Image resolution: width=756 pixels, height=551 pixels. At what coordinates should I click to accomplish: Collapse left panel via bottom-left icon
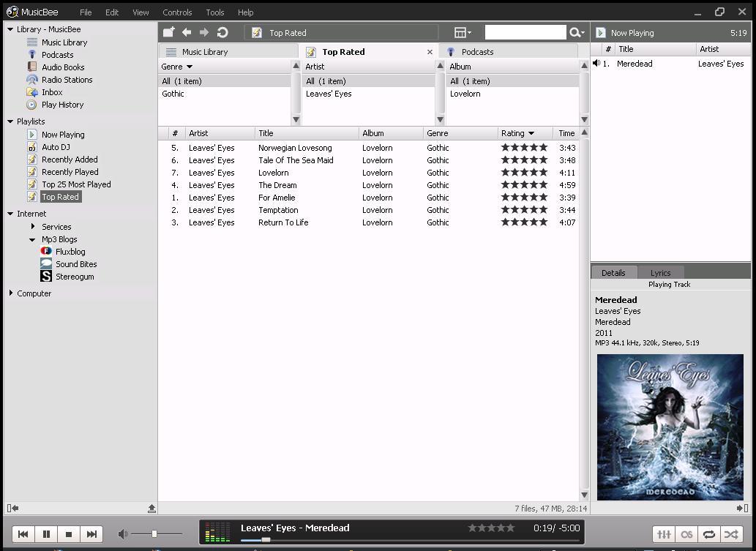pyautogui.click(x=12, y=508)
